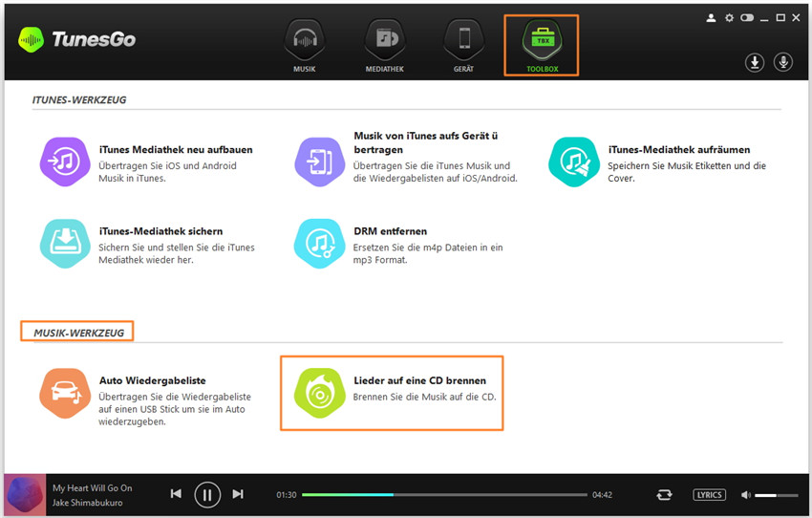Click the burn CD flame icon
The width and height of the screenshot is (812, 518).
(319, 393)
